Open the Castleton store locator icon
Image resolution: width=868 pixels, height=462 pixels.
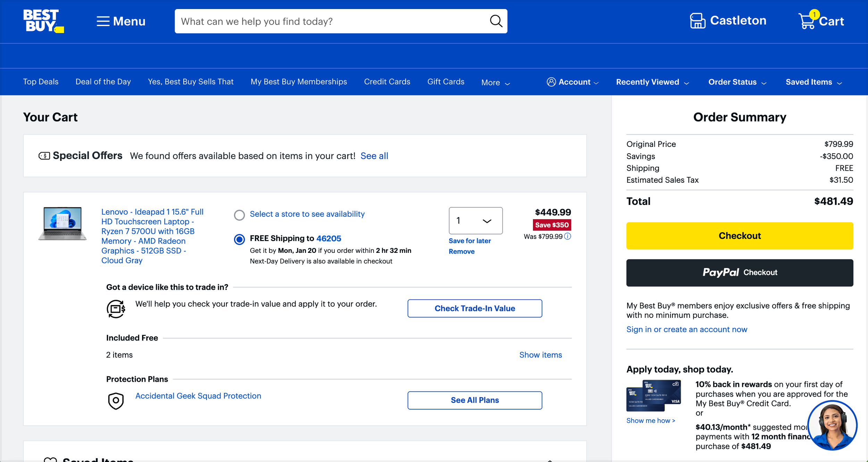[697, 21]
